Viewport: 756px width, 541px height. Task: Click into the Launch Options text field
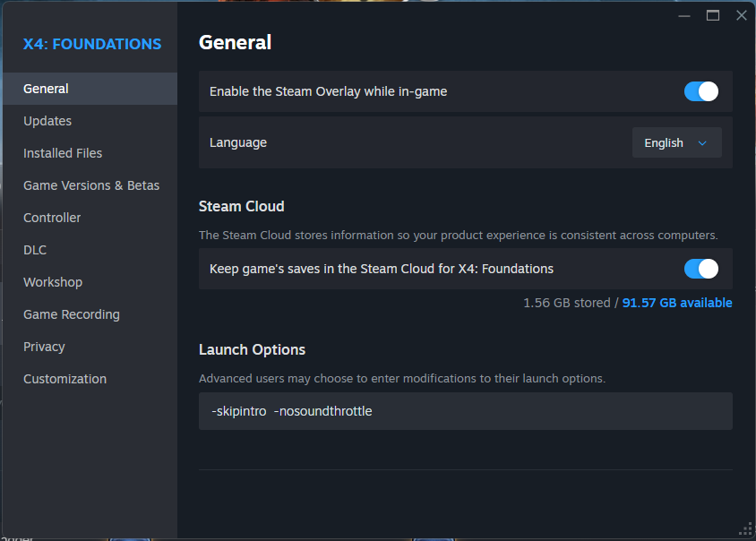(x=465, y=411)
